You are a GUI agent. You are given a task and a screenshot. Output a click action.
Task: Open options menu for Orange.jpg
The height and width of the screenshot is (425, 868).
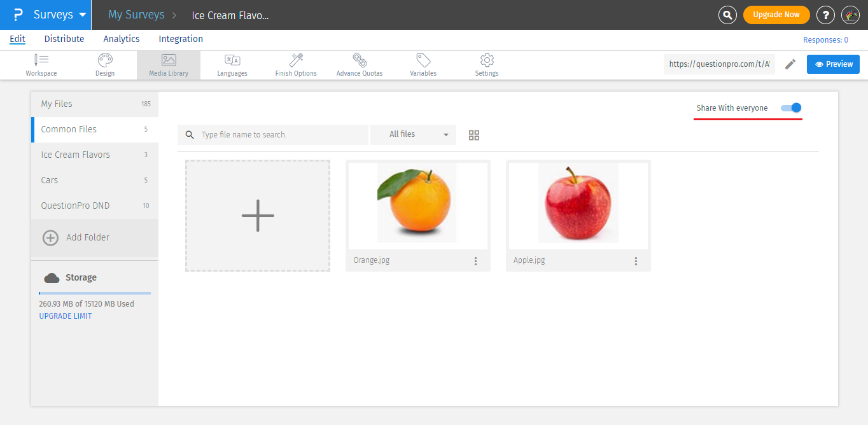[x=476, y=261]
